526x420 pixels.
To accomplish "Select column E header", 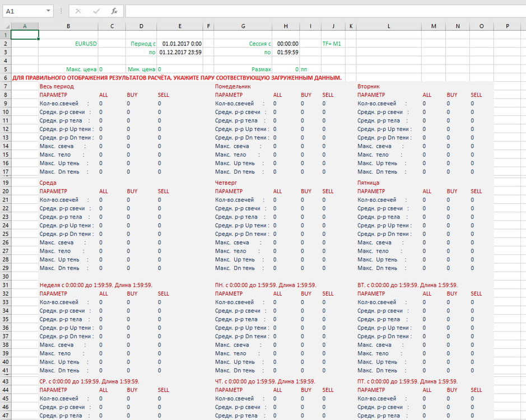I will [x=180, y=26].
